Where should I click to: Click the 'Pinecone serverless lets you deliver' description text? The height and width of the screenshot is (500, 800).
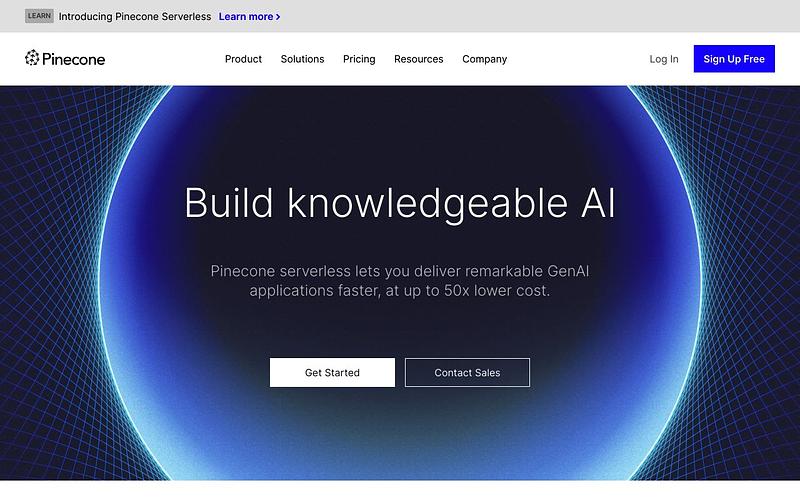(400, 281)
